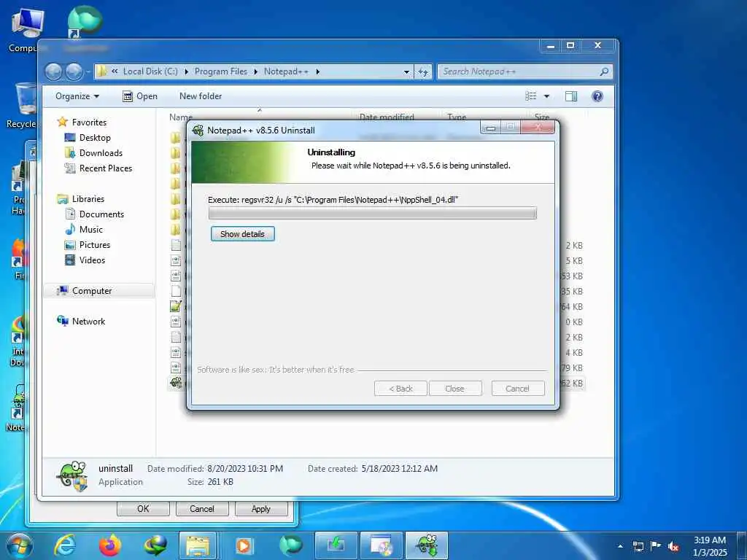The image size is (747, 560).
Task: Show the preview pane in Explorer
Action: coord(570,96)
